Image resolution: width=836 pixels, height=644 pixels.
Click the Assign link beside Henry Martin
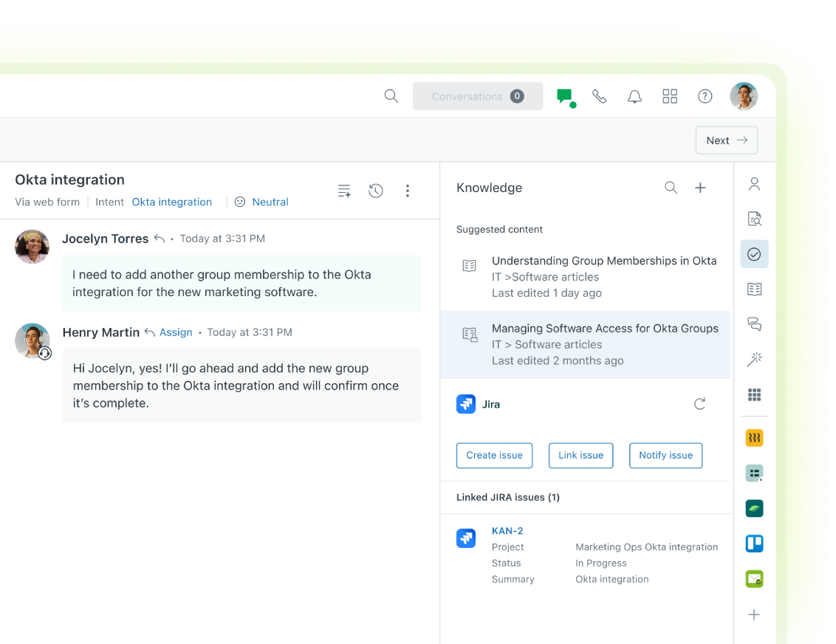pyautogui.click(x=176, y=332)
